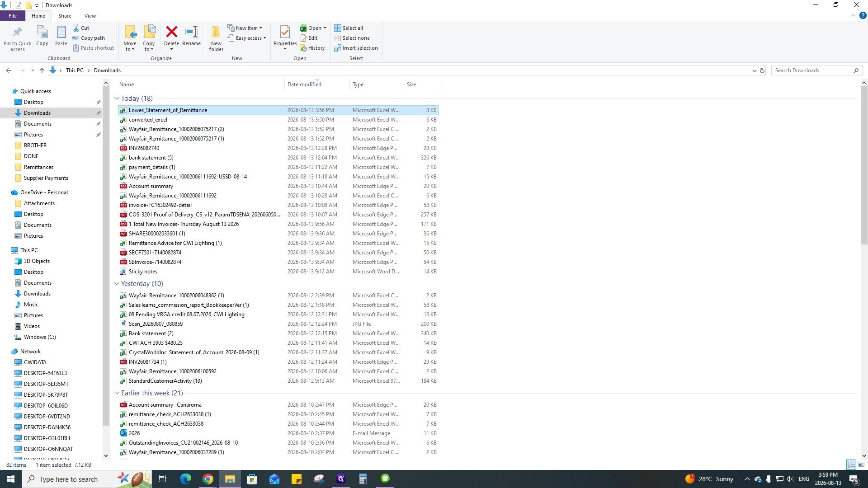Open Sticky Notes from the taskbar
Viewport: 868px width, 488px height.
(297, 479)
